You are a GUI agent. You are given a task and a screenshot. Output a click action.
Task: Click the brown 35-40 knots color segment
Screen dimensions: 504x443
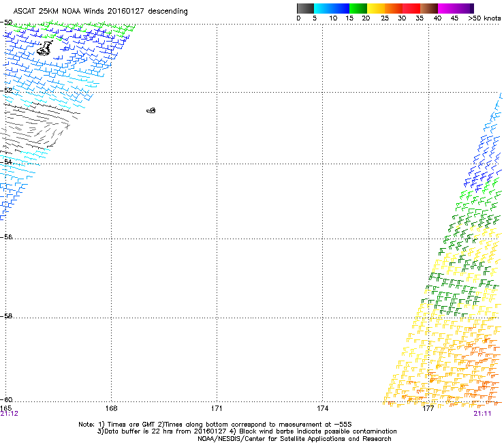[x=429, y=8]
